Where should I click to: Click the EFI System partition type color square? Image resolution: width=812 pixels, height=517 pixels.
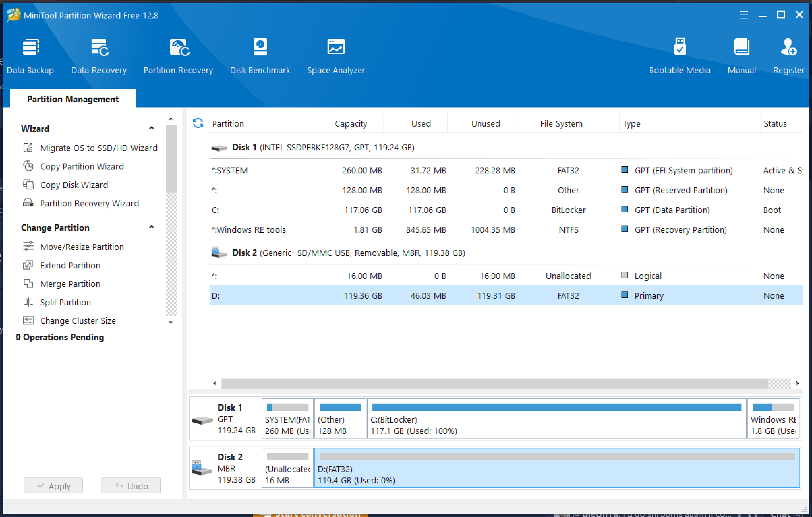pos(625,170)
